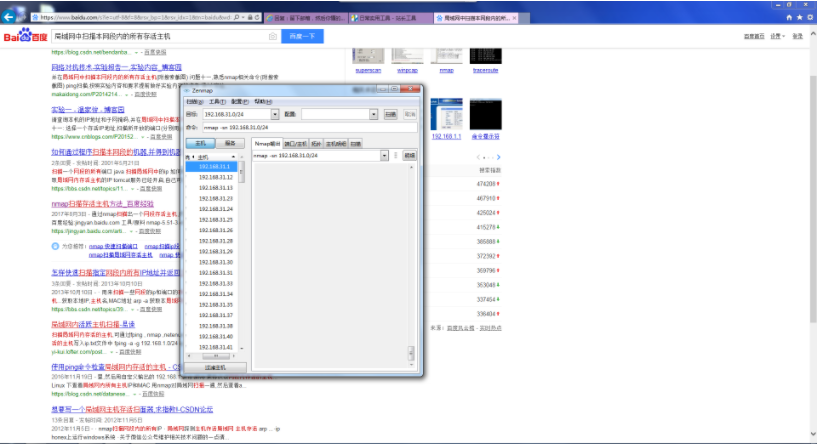819x444 pixels.
Task: Open the 工具 menu in Zenmap
Action: (x=217, y=102)
